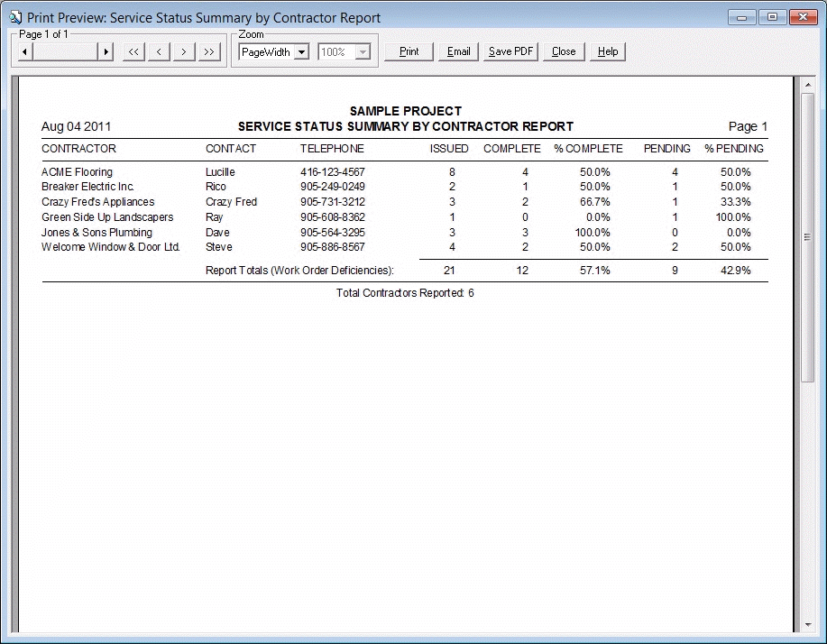The image size is (827, 644).
Task: Select Jones & Sons Plumbing name
Action: (96, 233)
